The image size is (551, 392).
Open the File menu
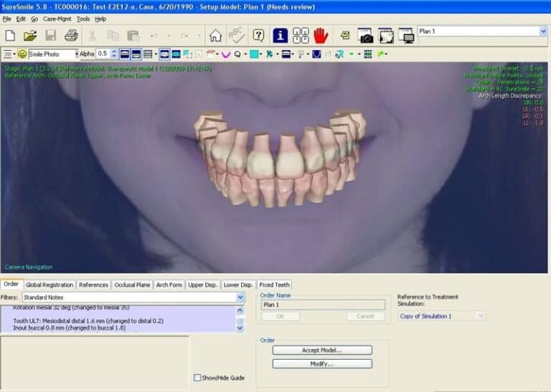click(6, 19)
